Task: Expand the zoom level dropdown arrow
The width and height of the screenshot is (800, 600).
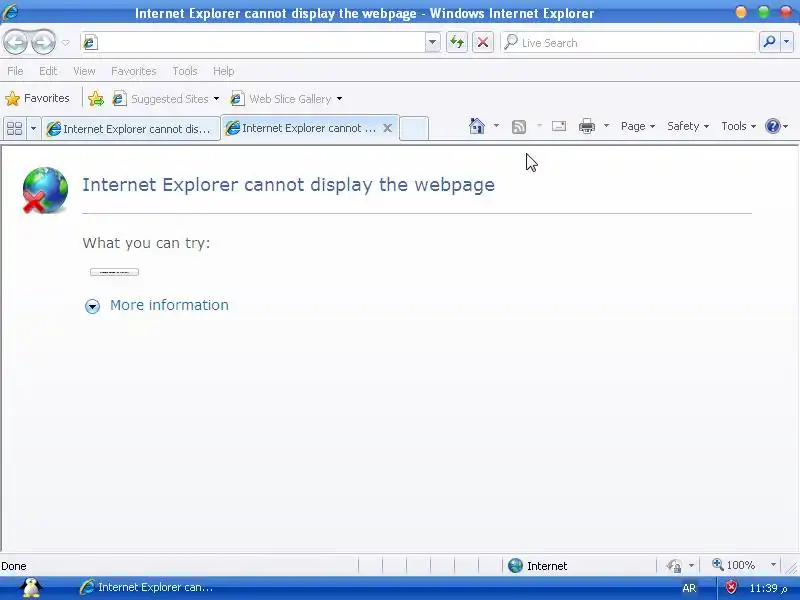Action: pos(773,565)
